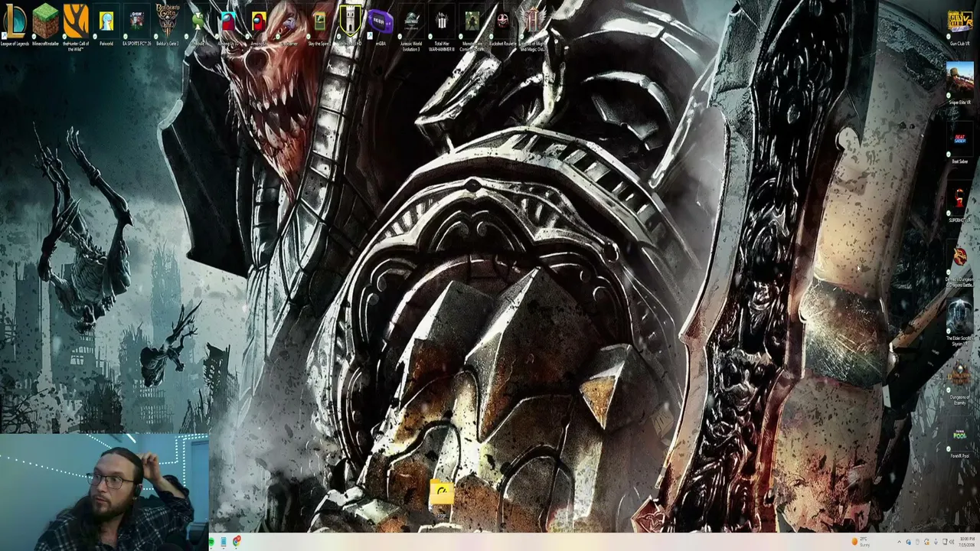Image resolution: width=980 pixels, height=551 pixels.
Task: Open the Sunny weather widget on taskbar
Action: tap(860, 542)
